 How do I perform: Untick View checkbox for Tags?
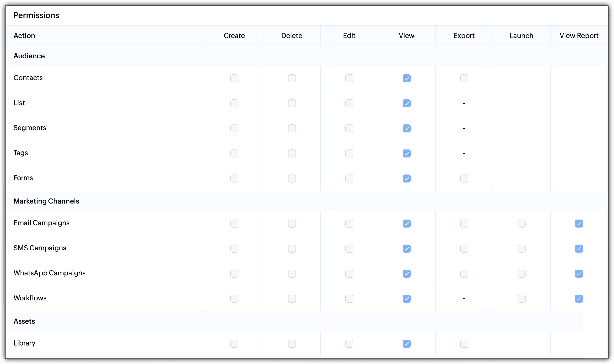click(x=406, y=153)
